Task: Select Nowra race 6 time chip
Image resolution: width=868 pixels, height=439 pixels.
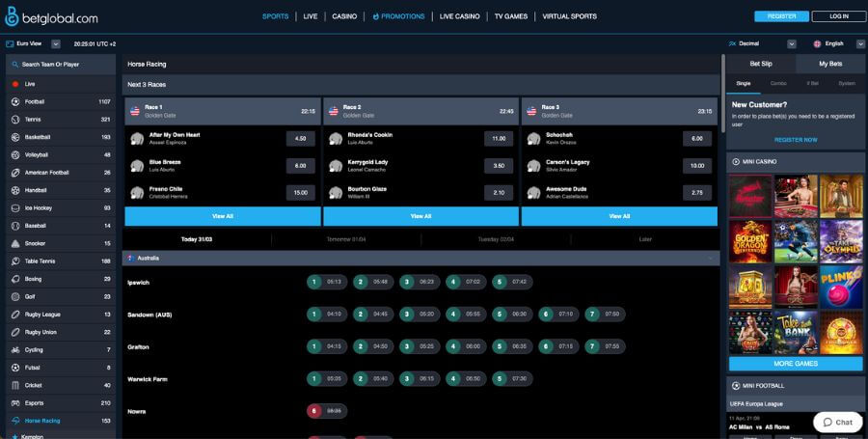Action: pyautogui.click(x=327, y=411)
